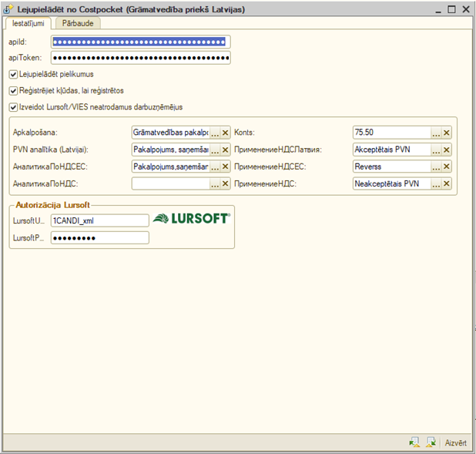The width and height of the screenshot is (476, 454).
Task: Clear PVN analītika (Latvijai) value
Action: point(225,150)
